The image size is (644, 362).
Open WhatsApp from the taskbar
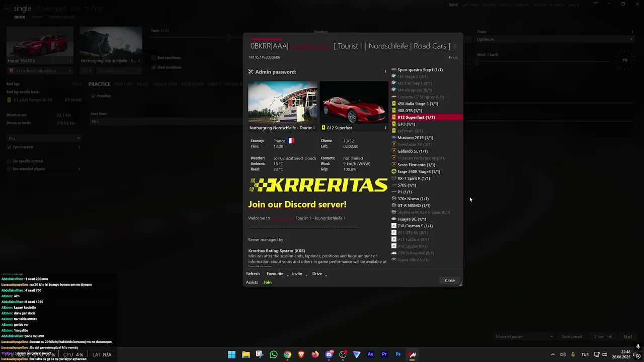[273, 354]
